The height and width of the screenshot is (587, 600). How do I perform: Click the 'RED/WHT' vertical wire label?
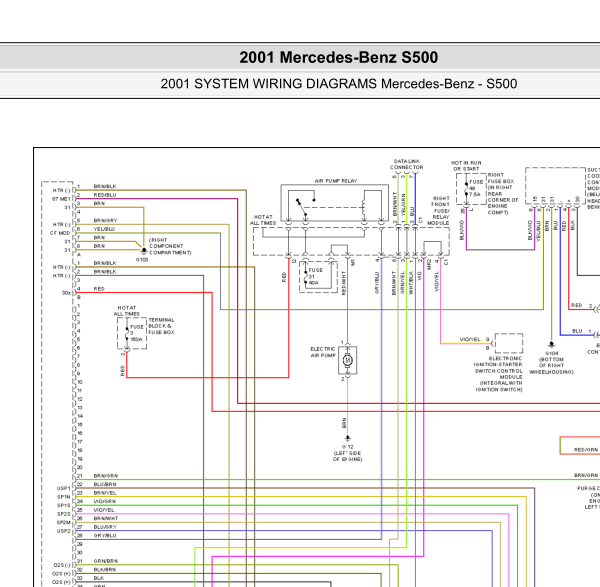(343, 283)
